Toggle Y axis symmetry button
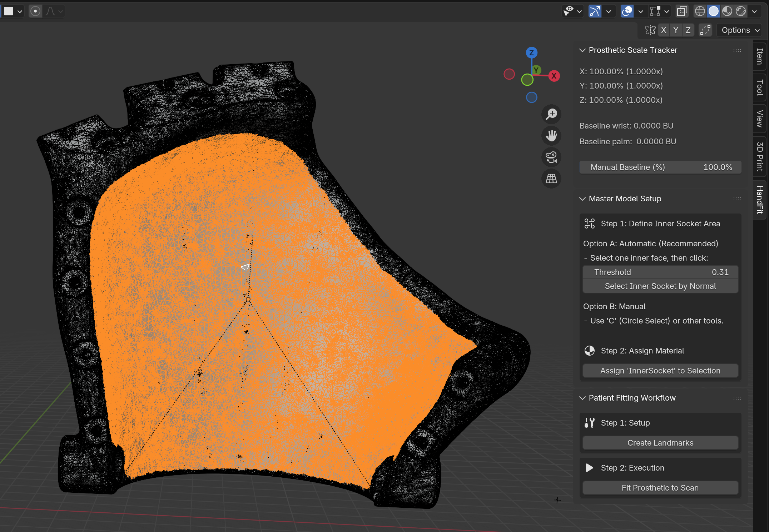769x532 pixels. click(x=676, y=30)
